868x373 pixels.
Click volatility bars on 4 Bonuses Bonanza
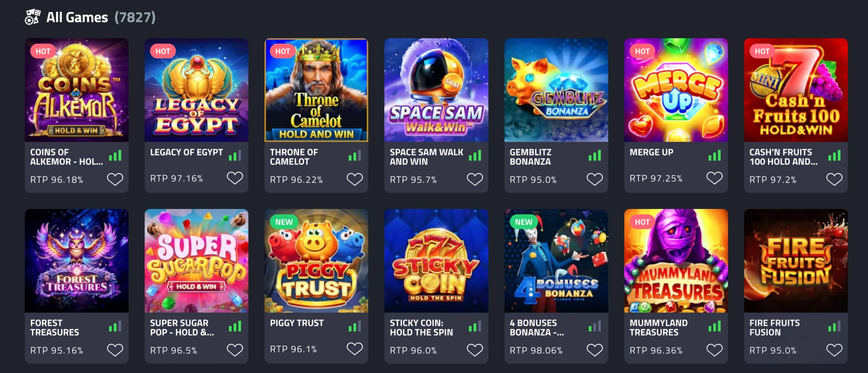(x=595, y=326)
